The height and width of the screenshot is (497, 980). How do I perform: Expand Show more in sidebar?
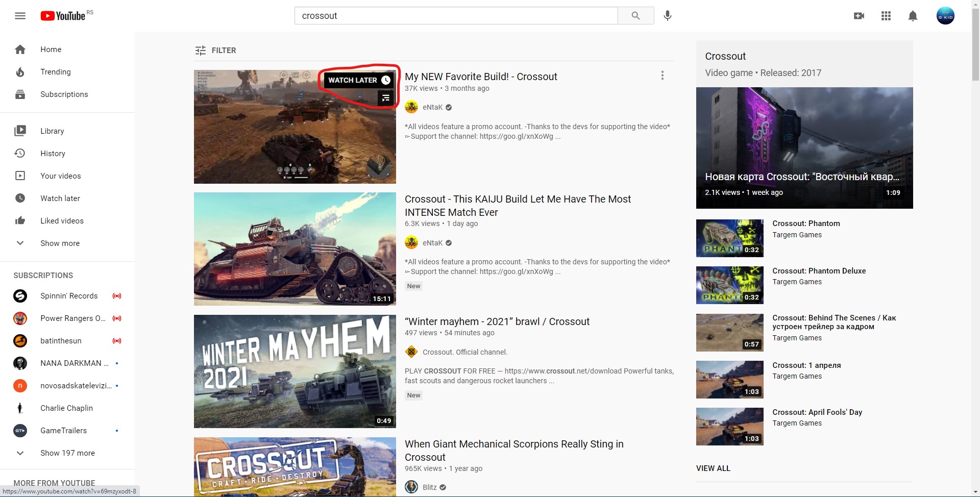pyautogui.click(x=60, y=243)
